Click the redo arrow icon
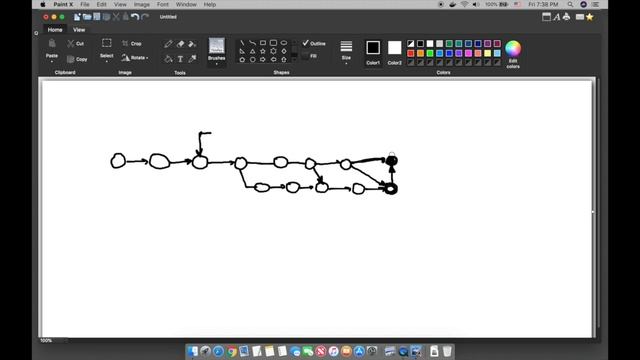Screen dimensions: 640x360 coord(145,17)
